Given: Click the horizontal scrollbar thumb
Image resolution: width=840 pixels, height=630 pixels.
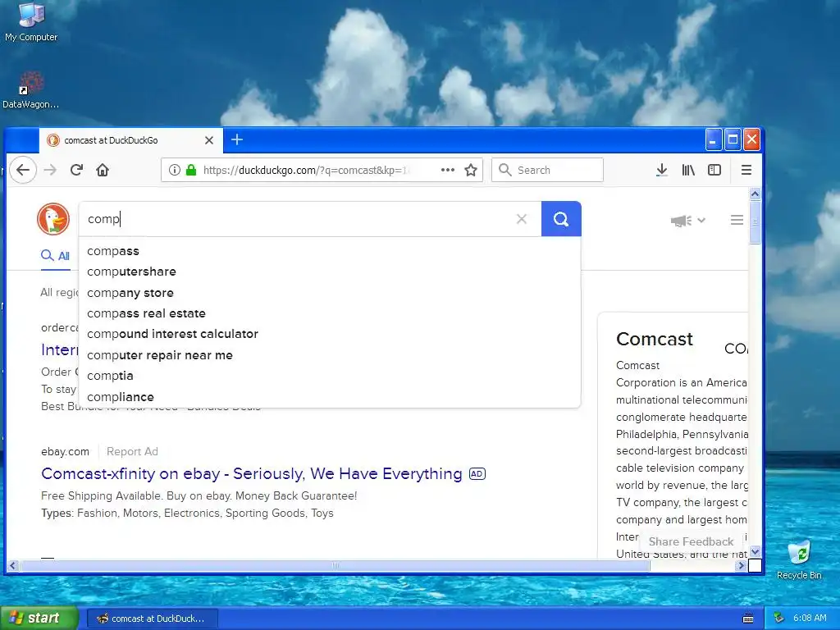Looking at the screenshot, I should pos(335,566).
